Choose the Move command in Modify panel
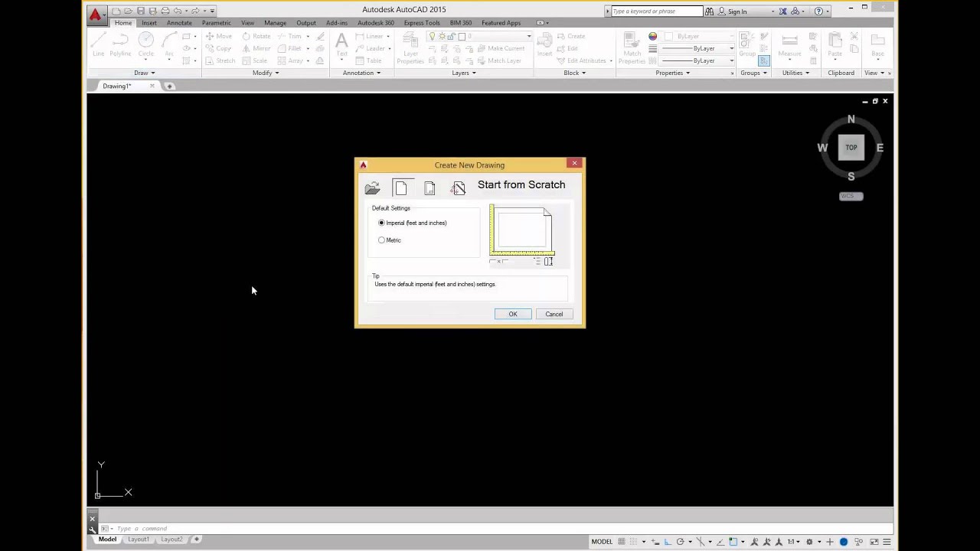The height and width of the screenshot is (551, 980). pos(218,36)
